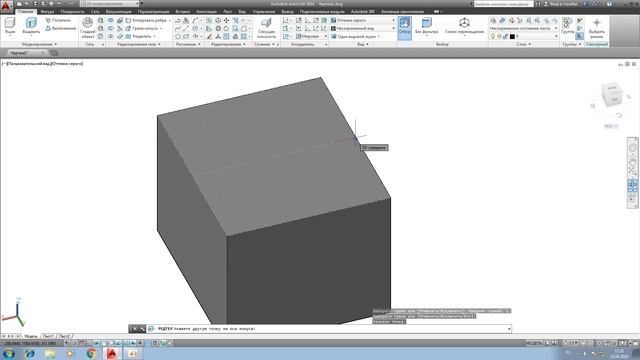
Task: Open the Windows Start button
Action: (x=8, y=353)
